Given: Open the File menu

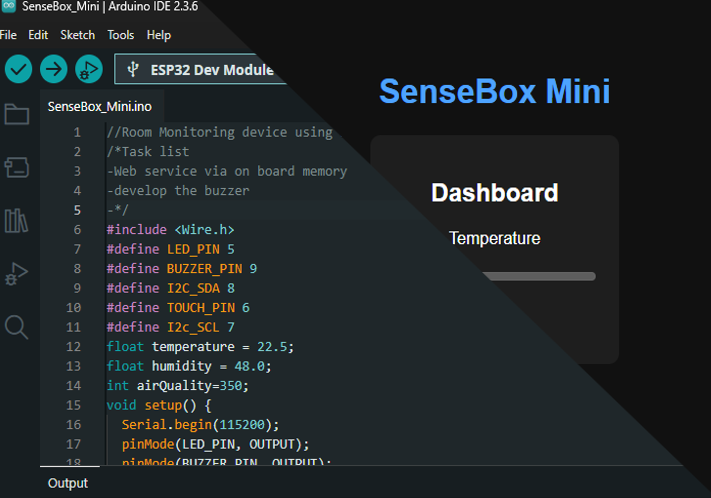Looking at the screenshot, I should [8, 35].
